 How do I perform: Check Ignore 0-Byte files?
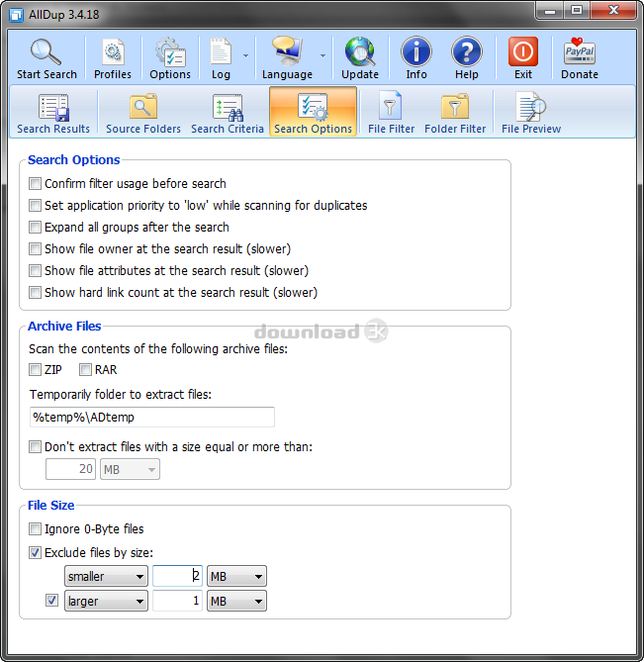click(35, 529)
